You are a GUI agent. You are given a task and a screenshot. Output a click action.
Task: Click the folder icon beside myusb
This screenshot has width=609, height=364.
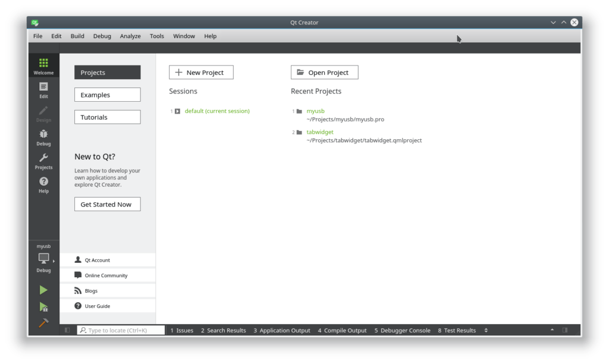click(299, 111)
